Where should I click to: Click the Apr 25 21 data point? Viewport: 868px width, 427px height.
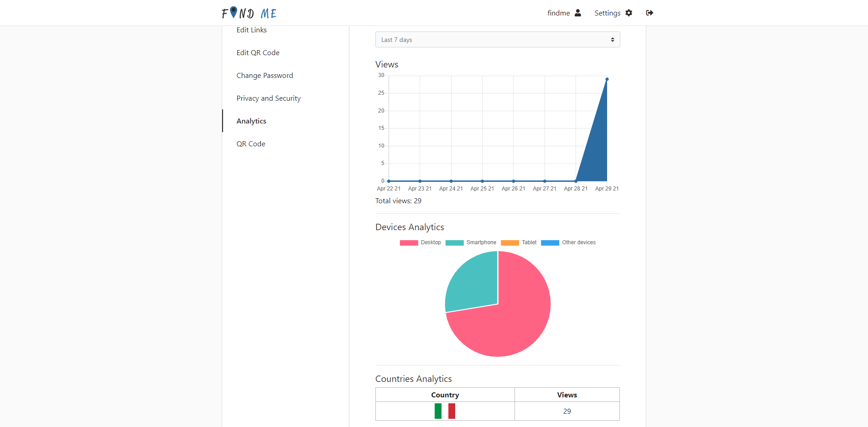pos(482,181)
